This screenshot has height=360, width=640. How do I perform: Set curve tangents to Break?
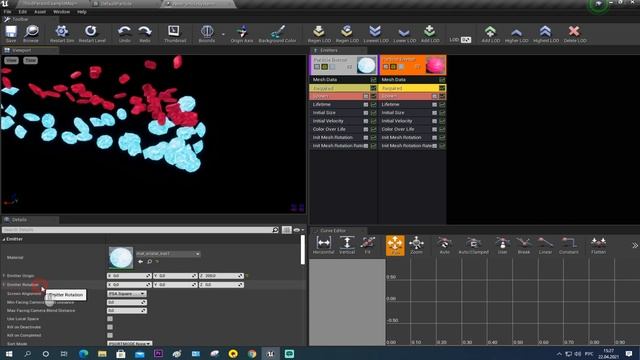[x=524, y=245]
